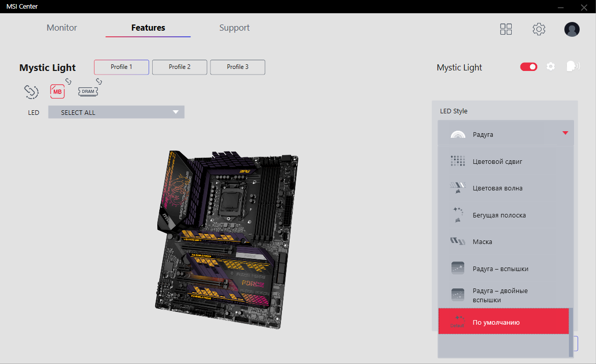Click the Маска style icon
The width and height of the screenshot is (596, 364).
point(458,241)
